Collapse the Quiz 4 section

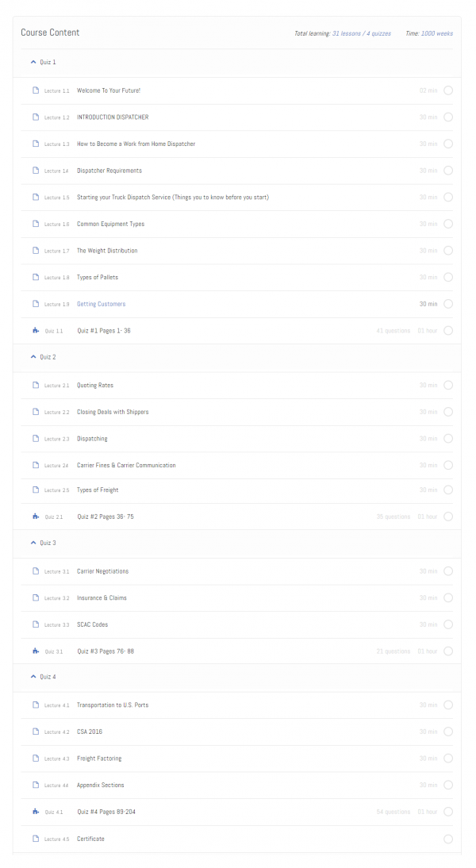(x=33, y=677)
